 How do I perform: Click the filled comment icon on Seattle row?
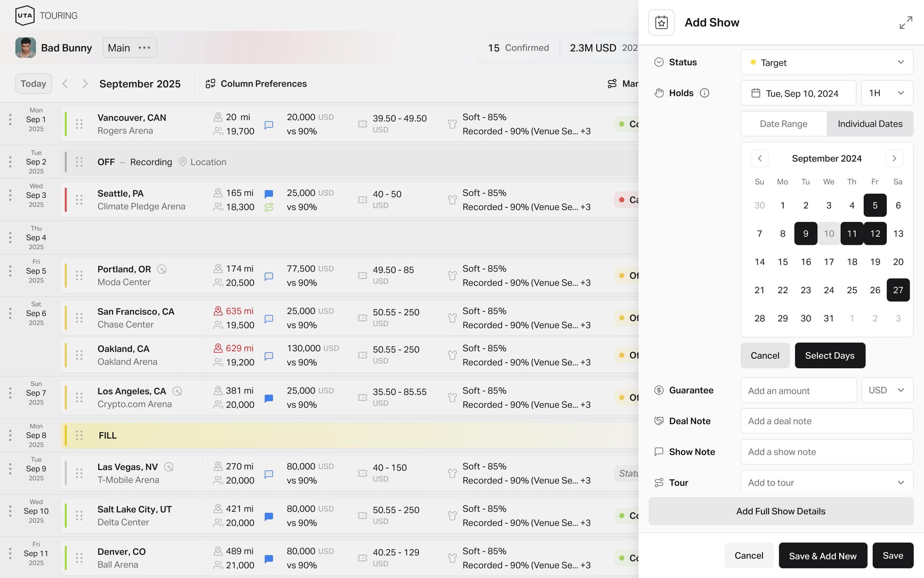tap(269, 194)
